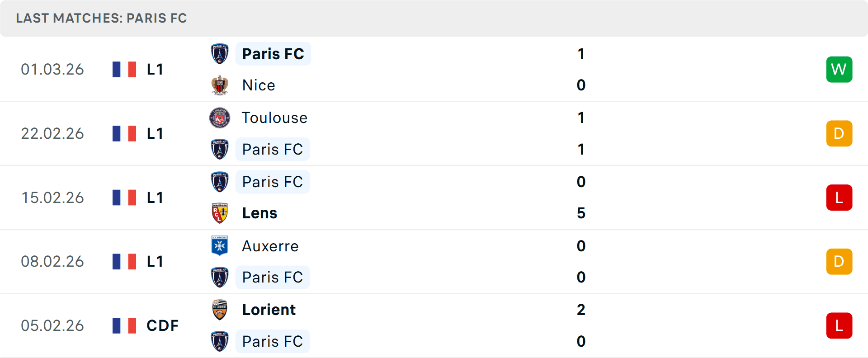Open the Lens club crest
This screenshot has width=868, height=358.
(x=220, y=213)
